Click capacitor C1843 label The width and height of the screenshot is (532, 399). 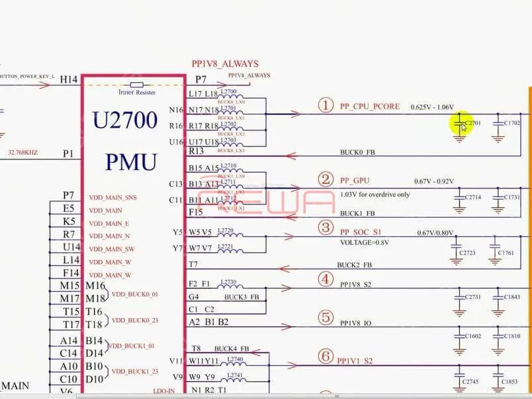[512, 297]
